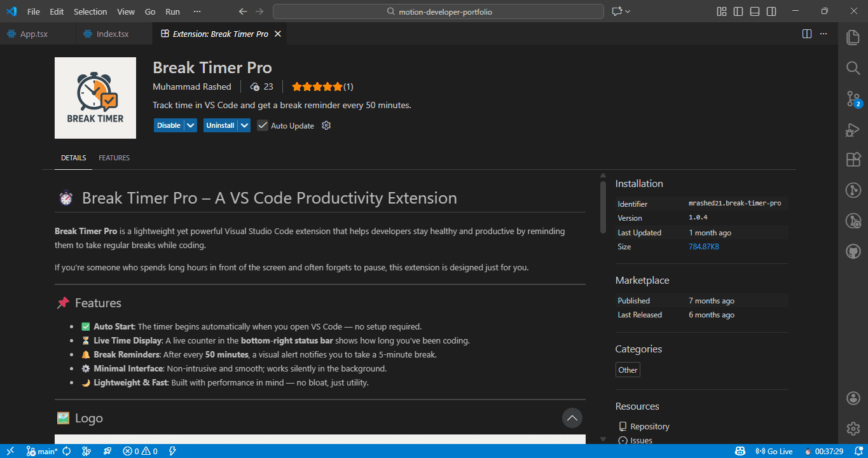Click the Go Live server button
This screenshot has width=868, height=458.
[774, 451]
